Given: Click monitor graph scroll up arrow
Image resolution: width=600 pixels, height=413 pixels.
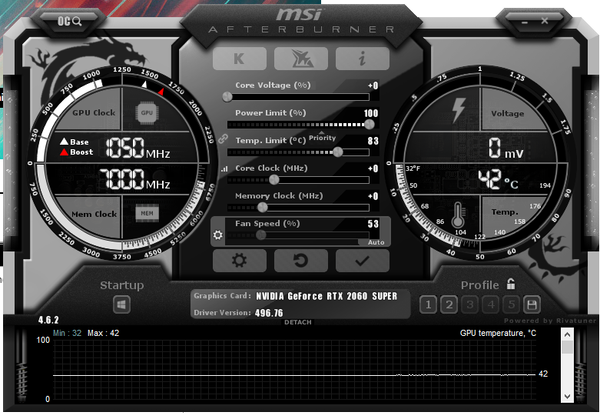Looking at the screenshot, I should point(567,335).
